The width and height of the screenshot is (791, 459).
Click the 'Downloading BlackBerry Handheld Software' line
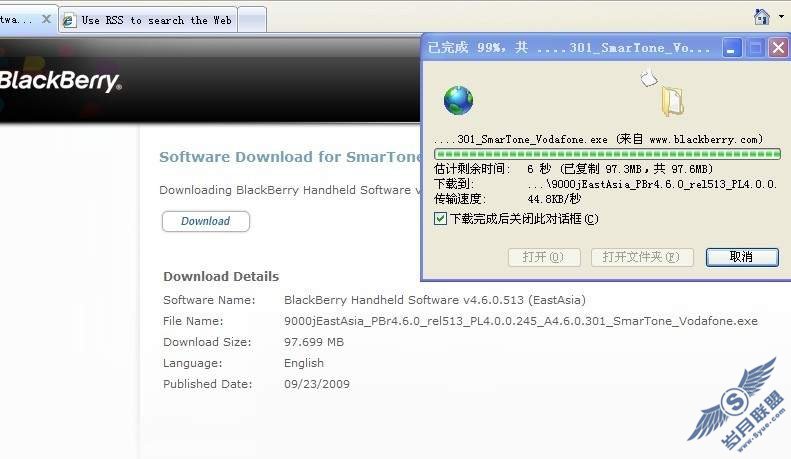[290, 190]
